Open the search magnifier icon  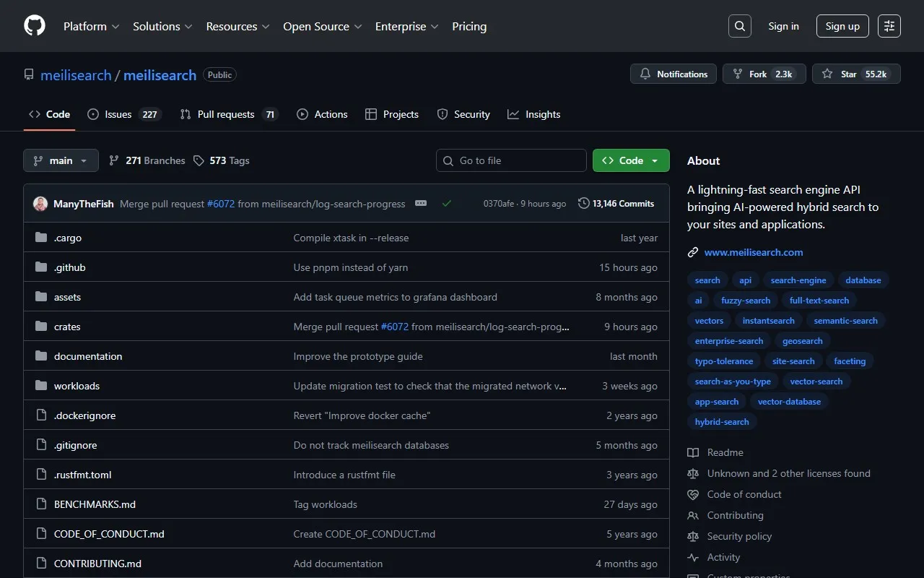tap(739, 26)
